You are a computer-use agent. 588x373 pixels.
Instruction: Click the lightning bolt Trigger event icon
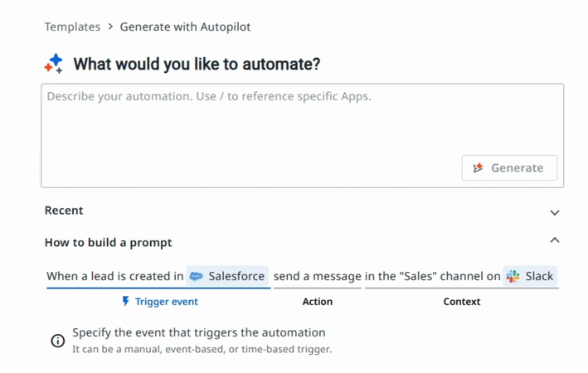point(126,302)
